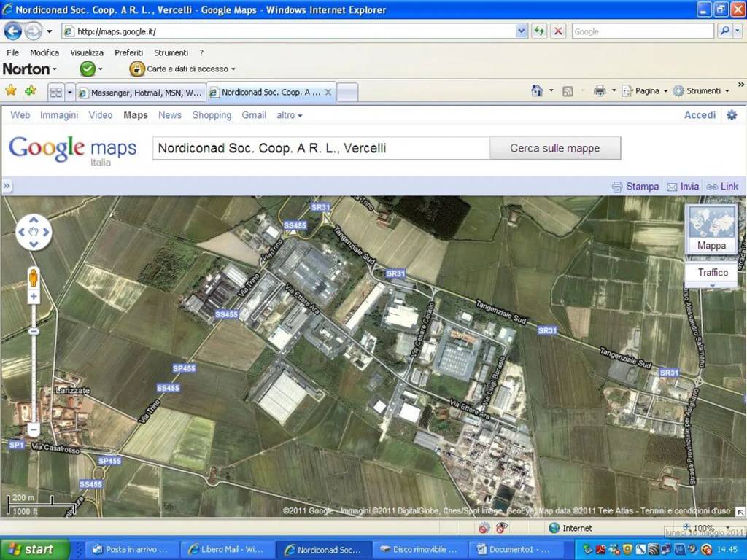Viewport: 747px width, 560px height.
Task: Click the Street View pegman icon
Action: 34,277
